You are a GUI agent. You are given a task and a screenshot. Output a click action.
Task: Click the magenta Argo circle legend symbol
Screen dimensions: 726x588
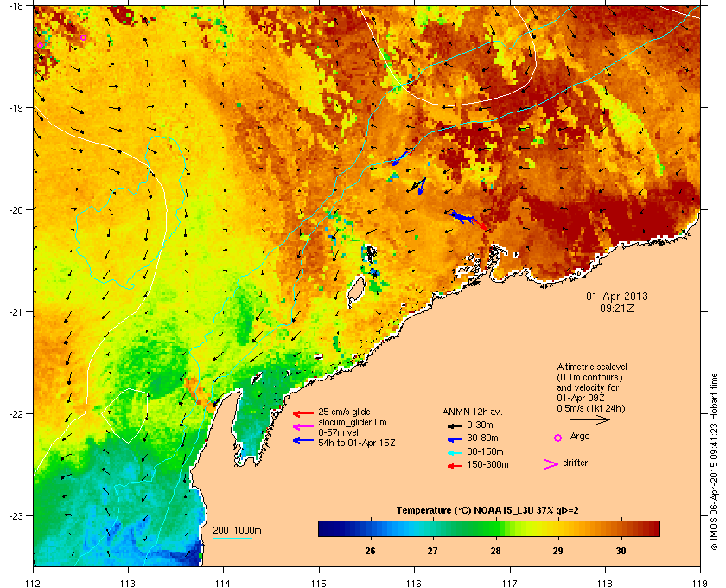pos(558,438)
